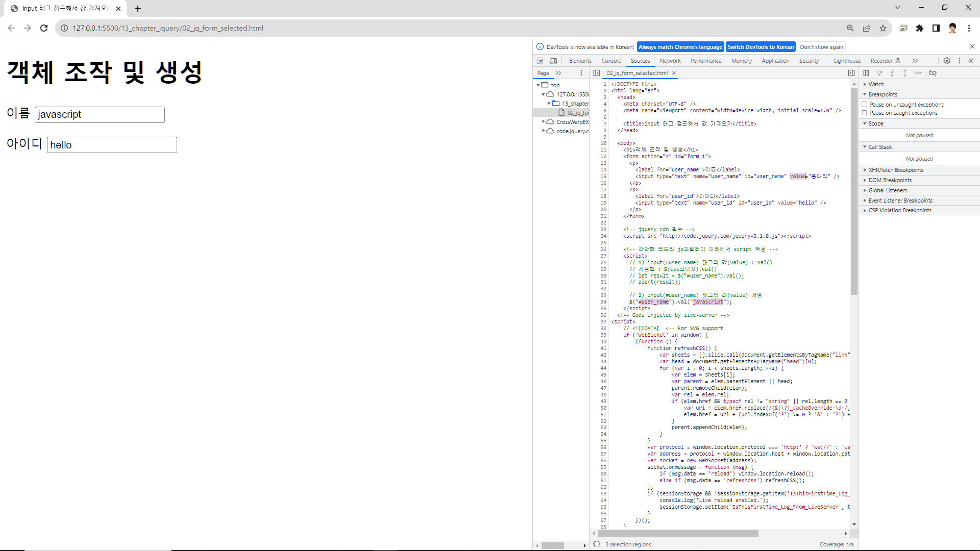
Task: Collapse the Call Stack section
Action: (x=880, y=147)
